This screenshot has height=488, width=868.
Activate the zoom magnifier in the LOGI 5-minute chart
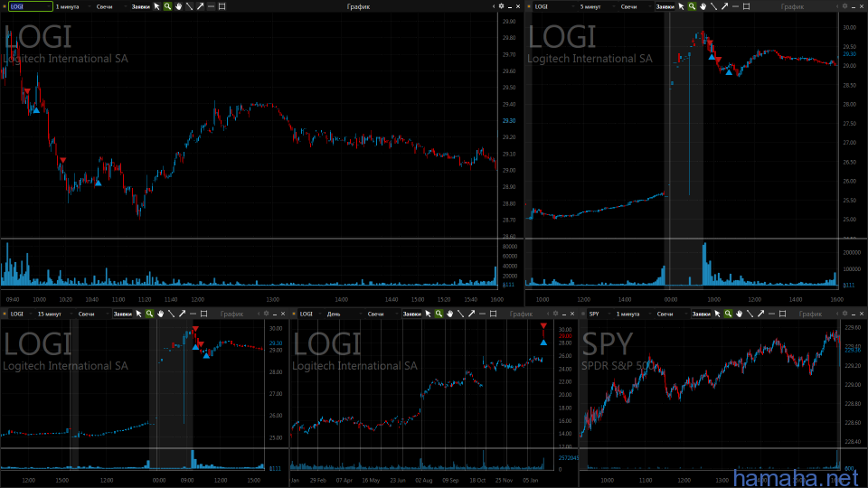pos(692,6)
